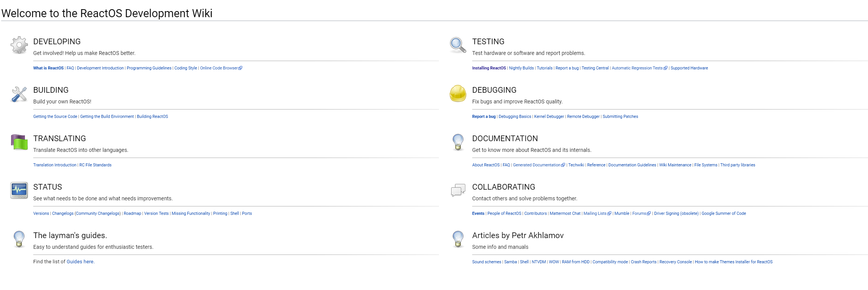Click the flags icon beside TRANSLATING

point(19,142)
